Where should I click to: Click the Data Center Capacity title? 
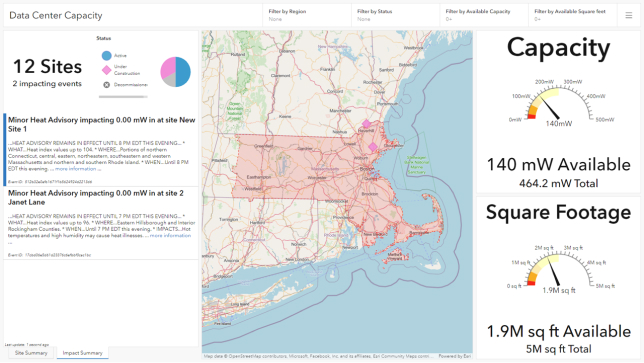click(x=55, y=16)
